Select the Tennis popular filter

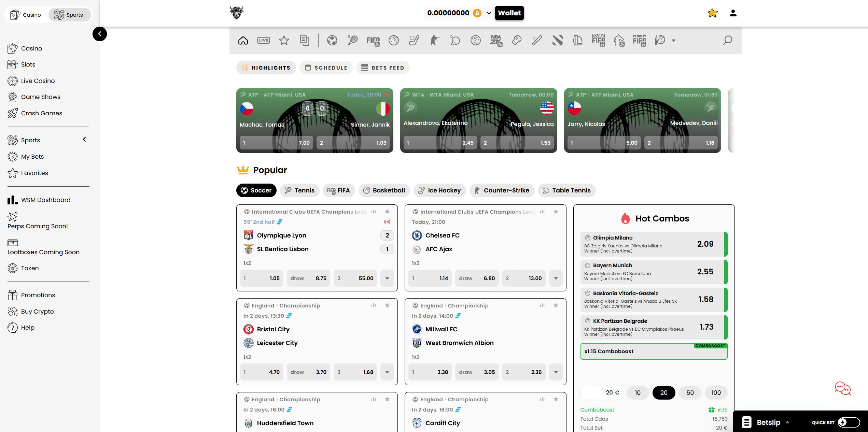click(x=299, y=190)
